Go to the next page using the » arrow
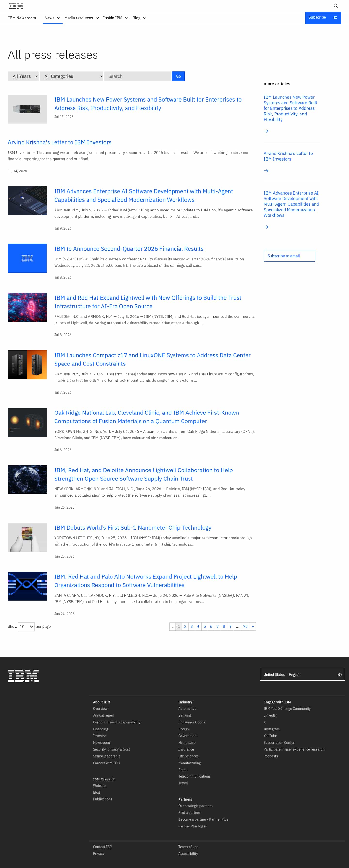The height and width of the screenshot is (868, 349). pos(253,626)
